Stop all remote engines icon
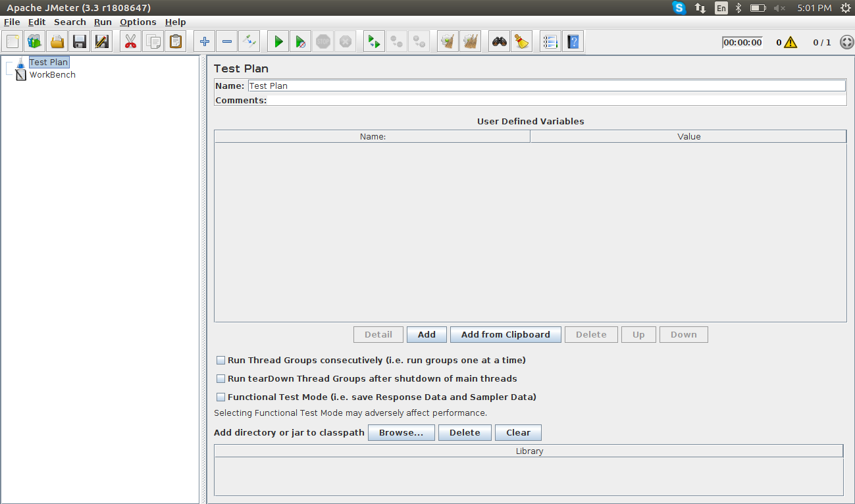855x504 pixels. coord(396,42)
